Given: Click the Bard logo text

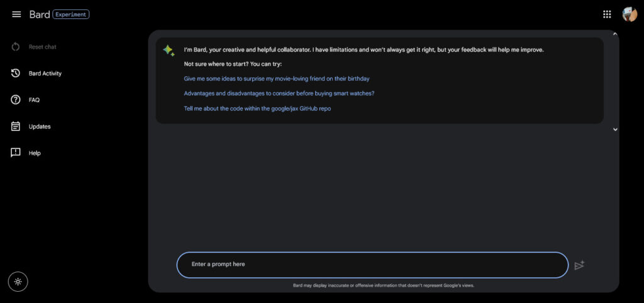Looking at the screenshot, I should [40, 14].
